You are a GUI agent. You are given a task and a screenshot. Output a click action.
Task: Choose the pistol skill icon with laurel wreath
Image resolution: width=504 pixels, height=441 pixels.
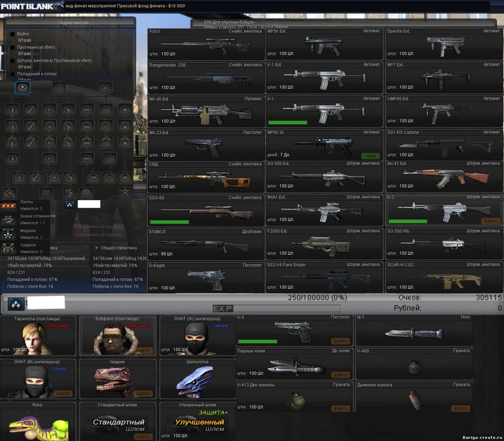[x=70, y=178]
